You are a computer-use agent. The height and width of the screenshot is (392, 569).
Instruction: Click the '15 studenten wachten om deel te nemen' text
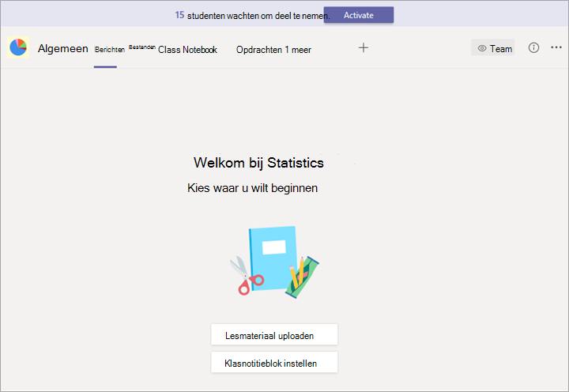click(253, 15)
